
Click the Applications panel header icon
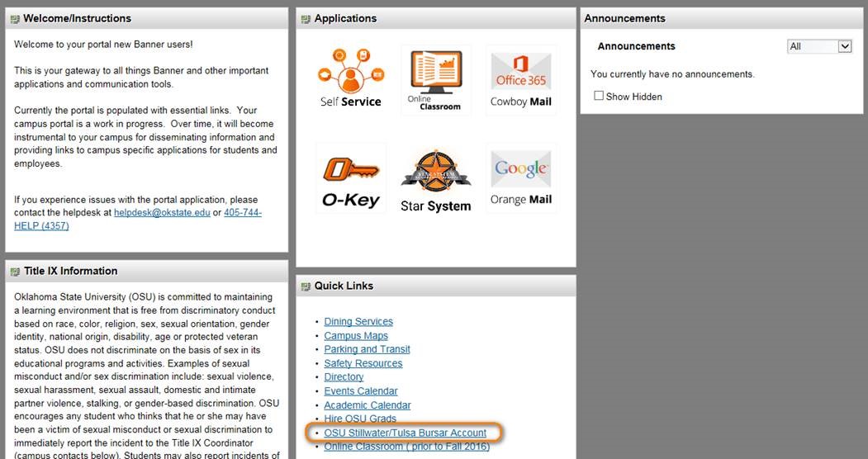click(x=306, y=19)
